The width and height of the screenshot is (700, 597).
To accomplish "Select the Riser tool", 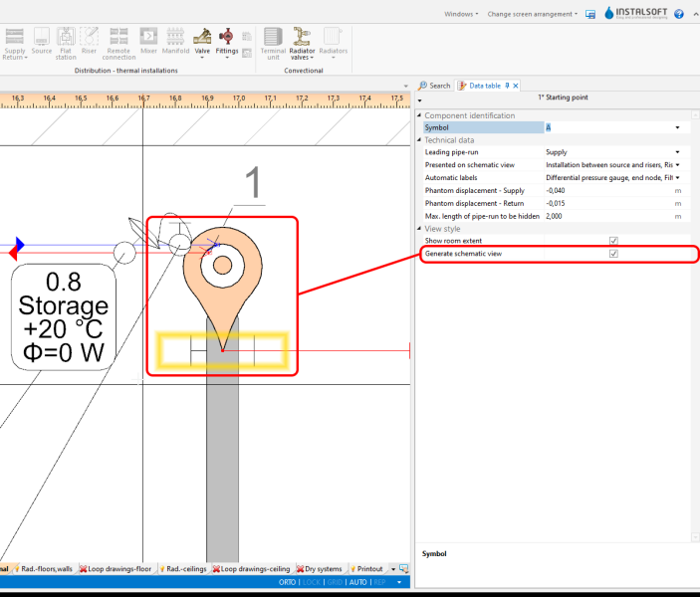I will (89, 41).
